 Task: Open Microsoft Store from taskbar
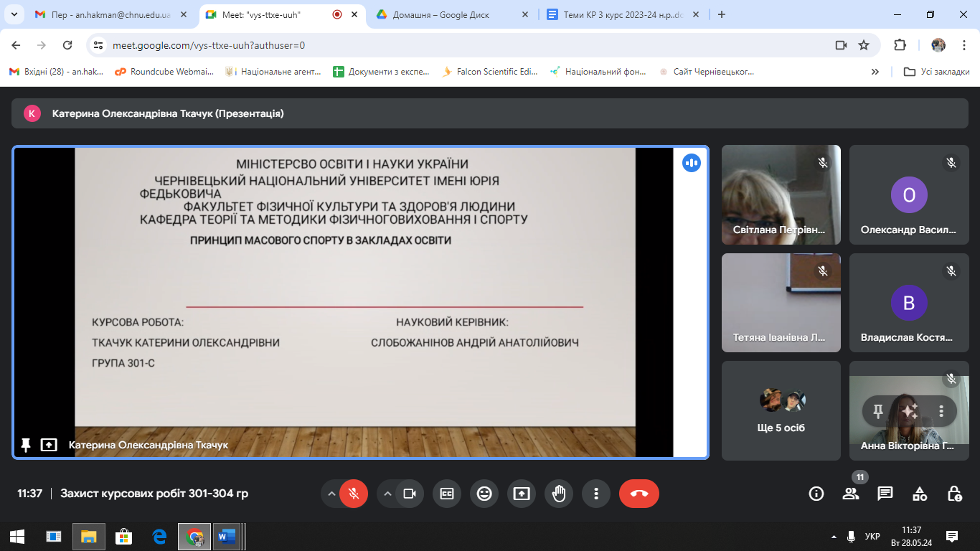click(x=123, y=536)
